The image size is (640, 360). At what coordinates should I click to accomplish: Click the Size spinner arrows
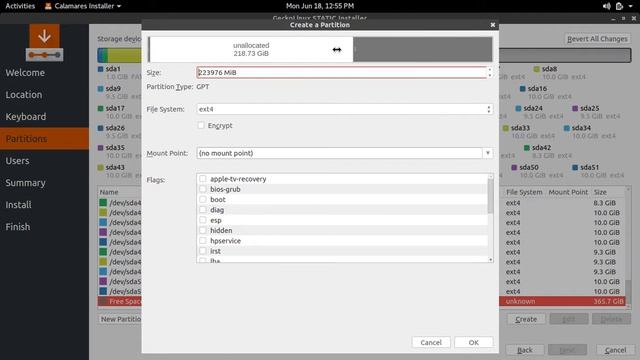(x=490, y=73)
